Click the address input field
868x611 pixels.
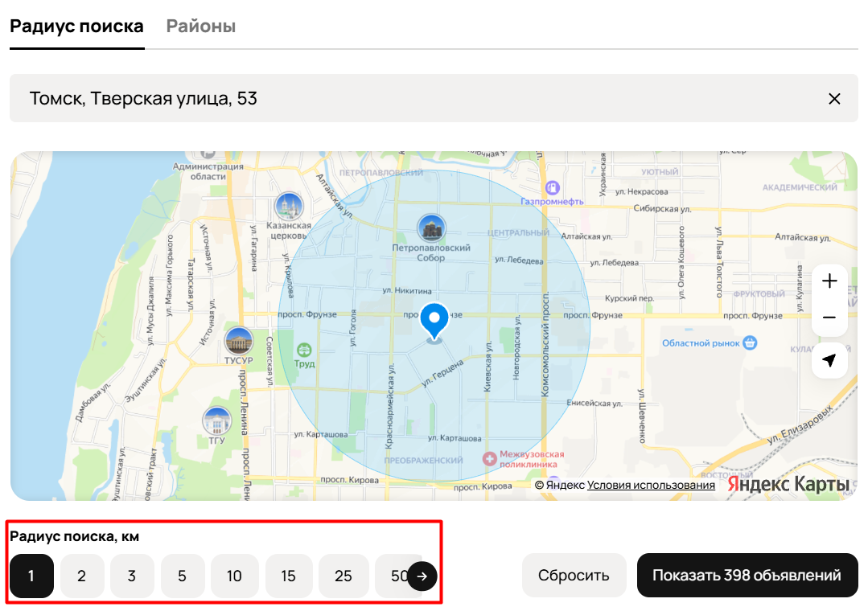pyautogui.click(x=402, y=99)
